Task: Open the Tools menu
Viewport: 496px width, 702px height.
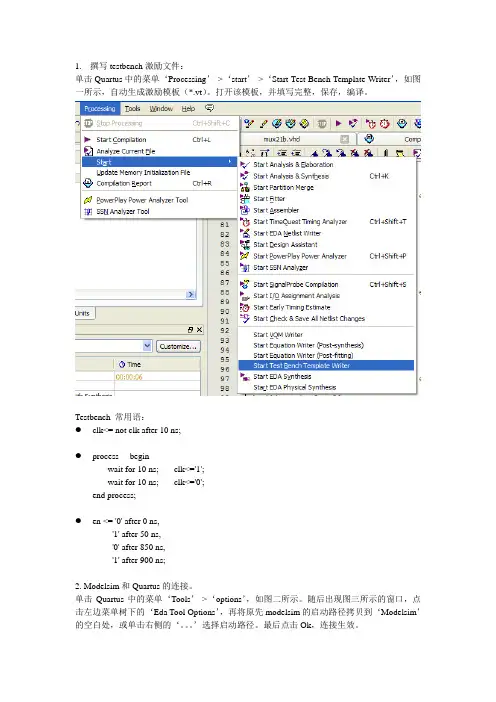Action: click(133, 108)
